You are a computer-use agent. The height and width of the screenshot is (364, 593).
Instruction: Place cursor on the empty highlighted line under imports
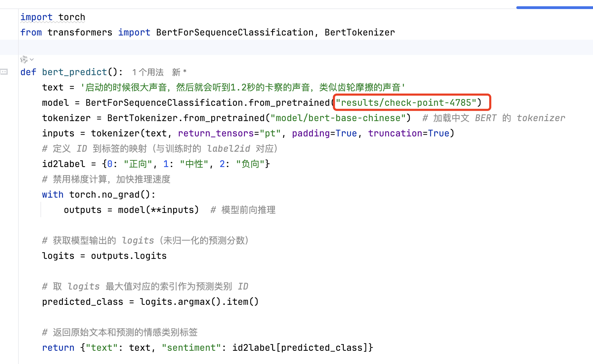[x=296, y=47]
